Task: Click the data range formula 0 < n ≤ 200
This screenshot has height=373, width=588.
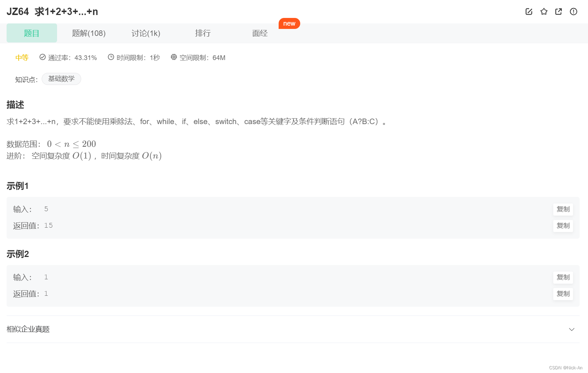Action: tap(71, 144)
